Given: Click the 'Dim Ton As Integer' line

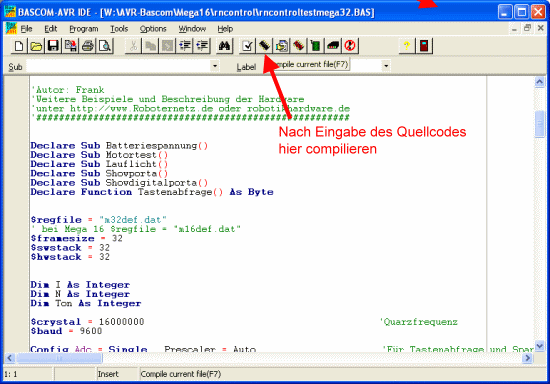Looking at the screenshot, I should (86, 303).
